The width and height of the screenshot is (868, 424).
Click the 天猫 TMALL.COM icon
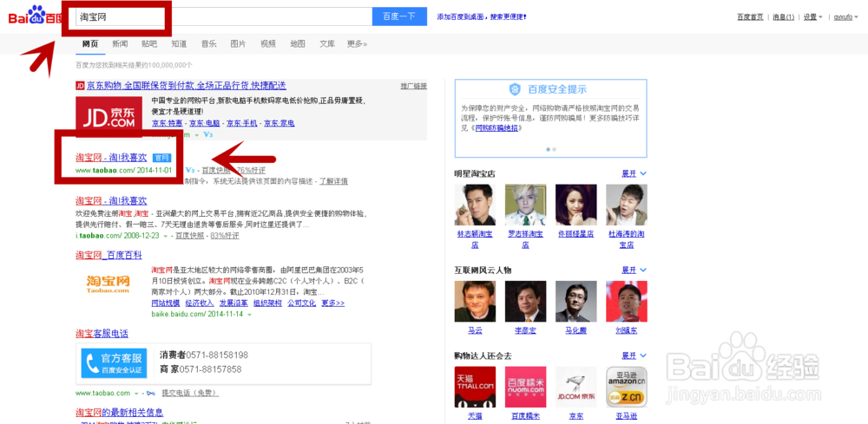point(475,387)
